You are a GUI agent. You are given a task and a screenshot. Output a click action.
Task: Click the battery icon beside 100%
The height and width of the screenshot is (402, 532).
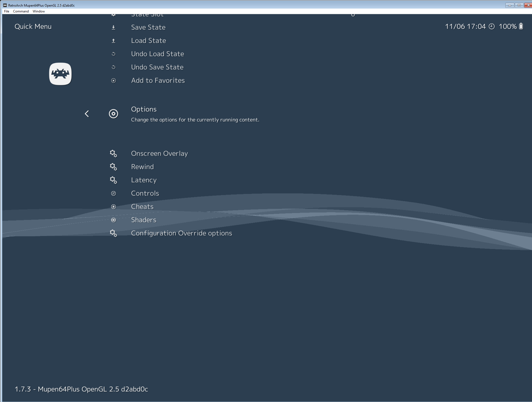521,26
